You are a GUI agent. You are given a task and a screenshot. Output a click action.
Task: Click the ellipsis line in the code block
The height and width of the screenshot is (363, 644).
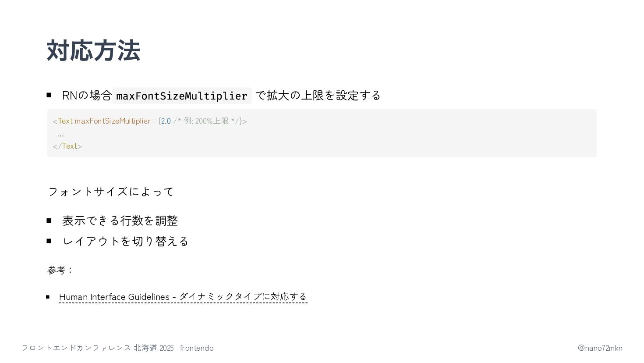pyautogui.click(x=60, y=134)
